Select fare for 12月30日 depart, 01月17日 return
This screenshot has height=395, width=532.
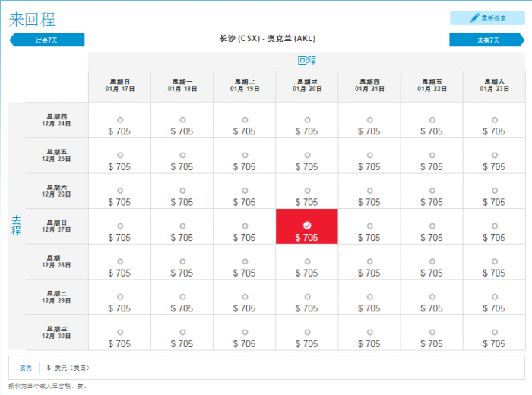coord(120,333)
